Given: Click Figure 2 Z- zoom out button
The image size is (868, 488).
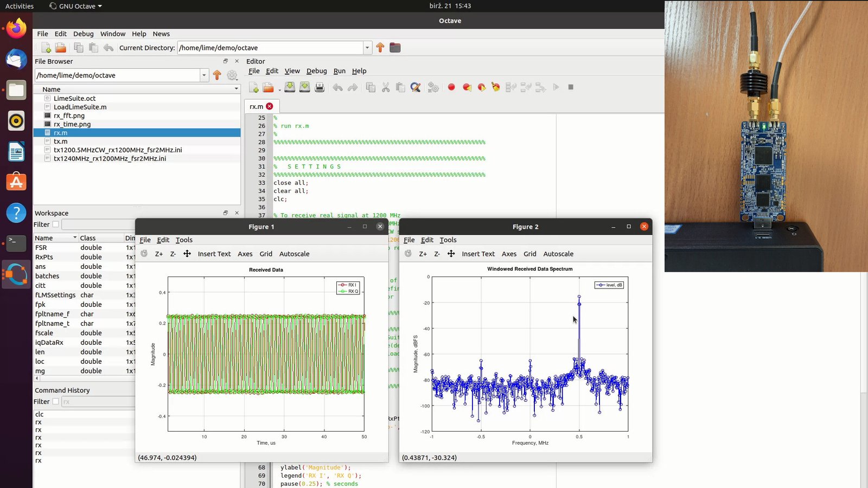Looking at the screenshot, I should (437, 254).
